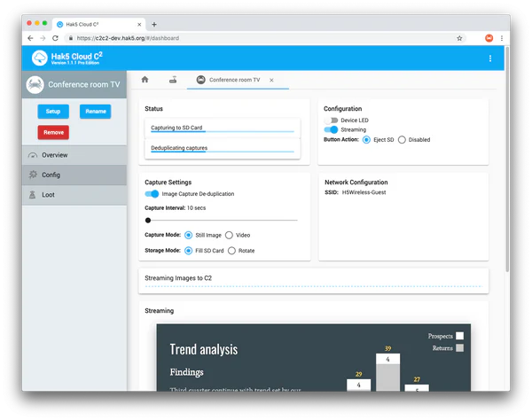Set Button Action to Disabled

click(402, 139)
